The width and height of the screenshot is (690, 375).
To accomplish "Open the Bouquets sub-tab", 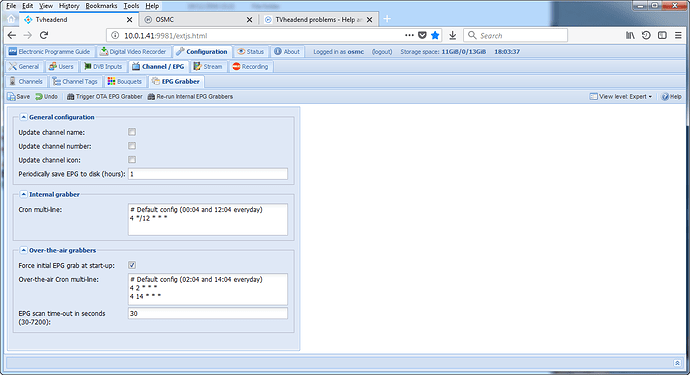I will [x=125, y=81].
